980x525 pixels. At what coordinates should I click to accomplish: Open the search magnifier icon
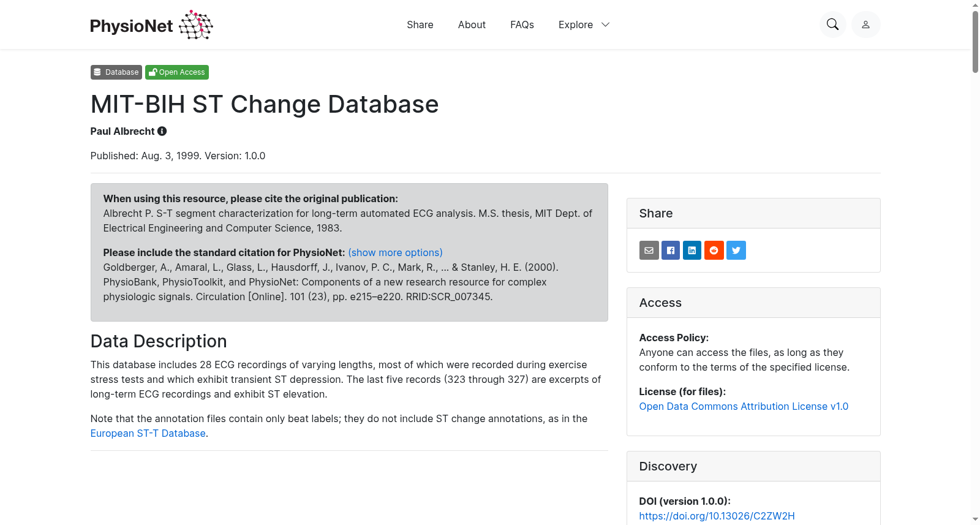(x=832, y=25)
